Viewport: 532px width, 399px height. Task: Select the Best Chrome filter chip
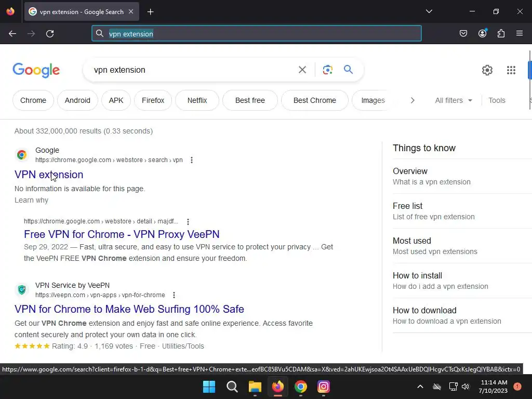[x=315, y=100]
